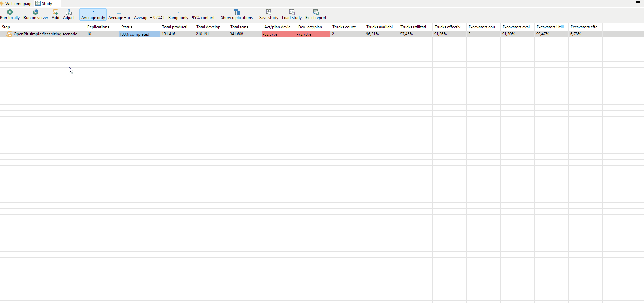Viewport: 644px width, 303px height.
Task: Switch to Average ± 95%CI view
Action: click(x=149, y=15)
